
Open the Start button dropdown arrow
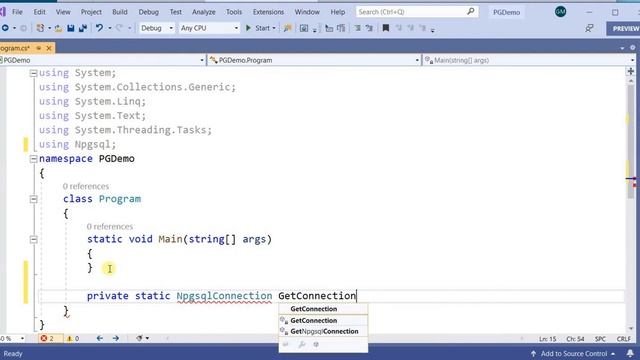(274, 28)
